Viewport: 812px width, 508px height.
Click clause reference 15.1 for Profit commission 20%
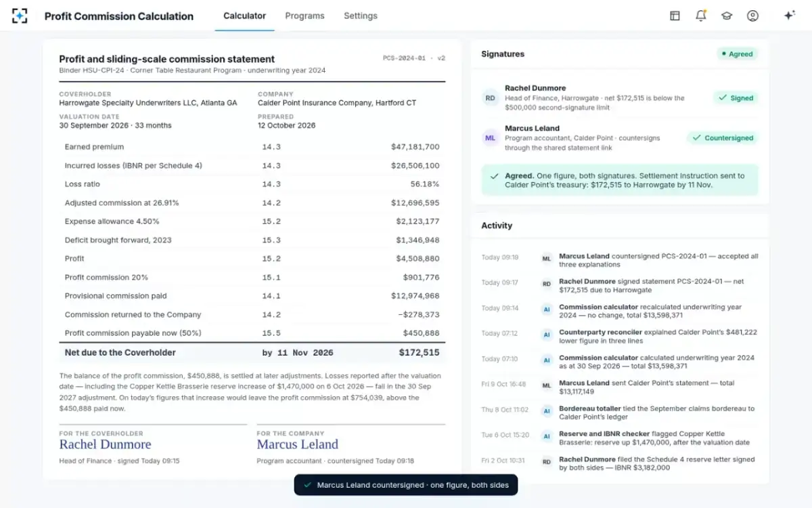(271, 277)
